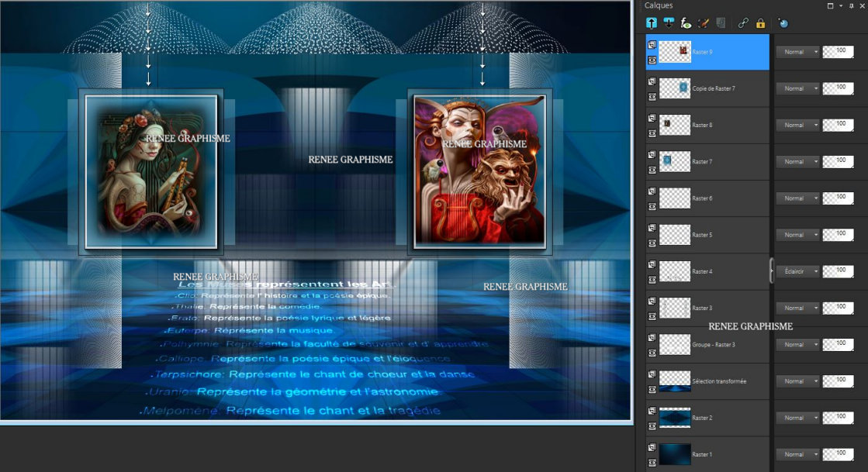
Task: Open the Éclaircir blend mode dropdown of Raster 4
Action: (x=797, y=271)
